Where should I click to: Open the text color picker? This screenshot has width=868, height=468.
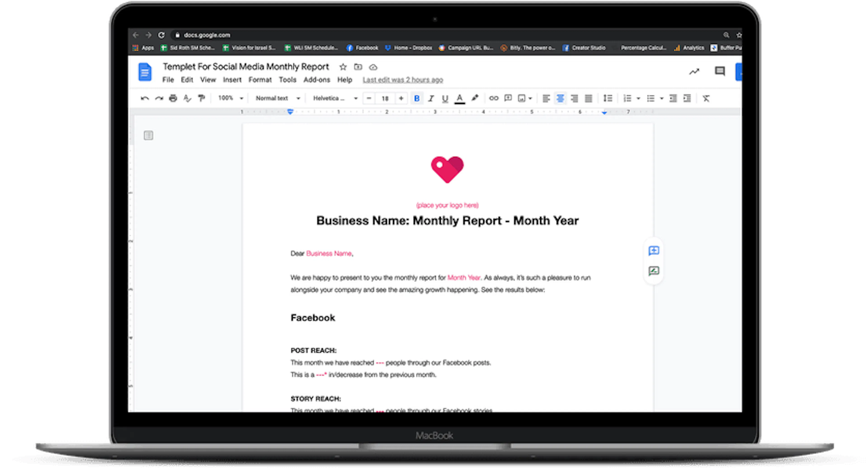459,98
